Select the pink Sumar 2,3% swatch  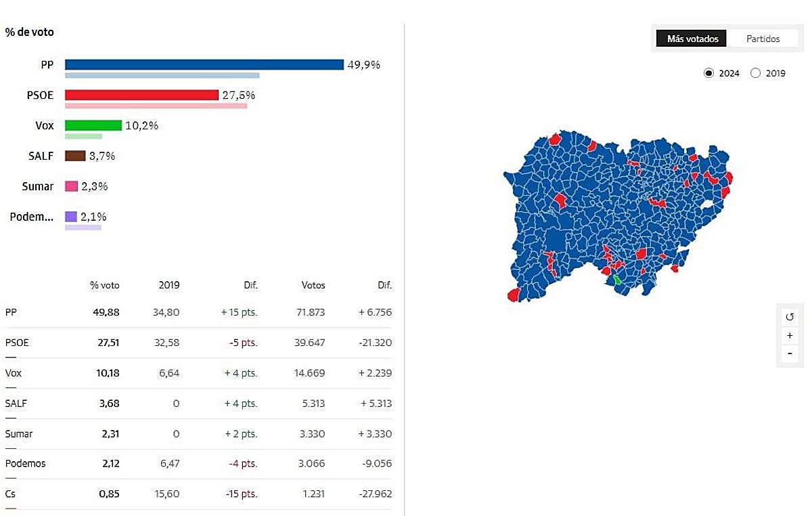[71, 186]
